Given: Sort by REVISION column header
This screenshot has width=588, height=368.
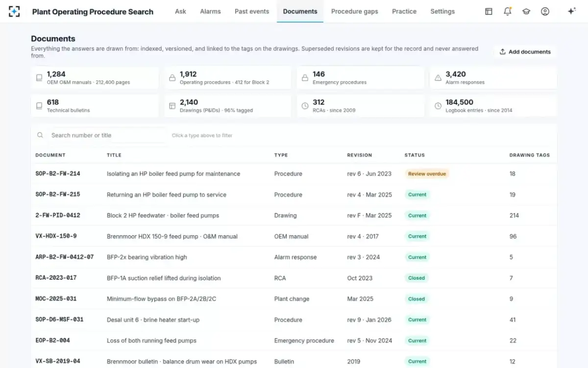Looking at the screenshot, I should coord(360,155).
